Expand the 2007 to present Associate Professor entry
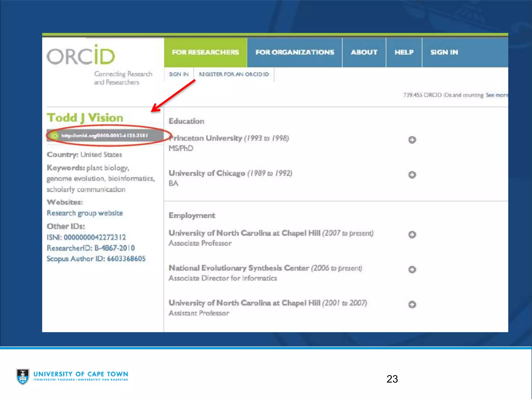The height and width of the screenshot is (399, 532). click(x=412, y=235)
